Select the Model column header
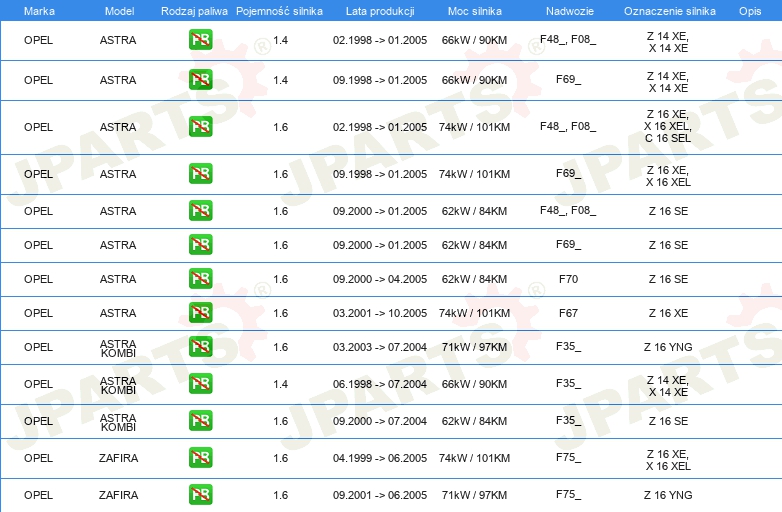The width and height of the screenshot is (782, 512). pyautogui.click(x=119, y=11)
